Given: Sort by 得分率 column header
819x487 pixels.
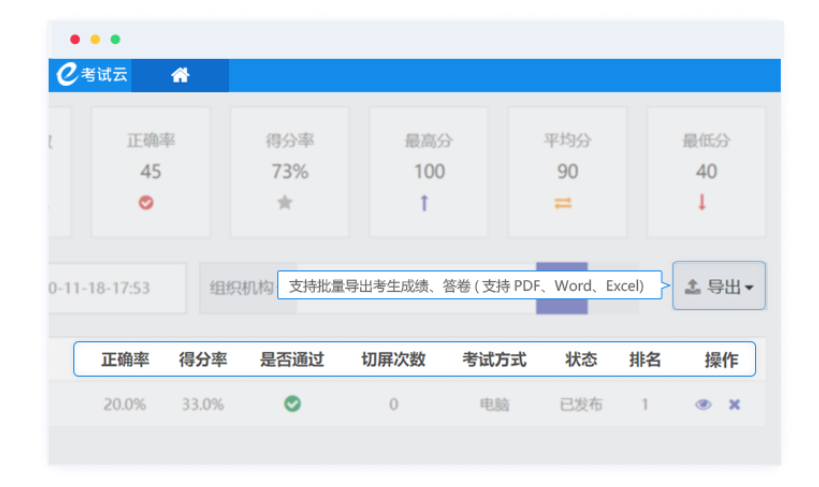Looking at the screenshot, I should pyautogui.click(x=203, y=360).
